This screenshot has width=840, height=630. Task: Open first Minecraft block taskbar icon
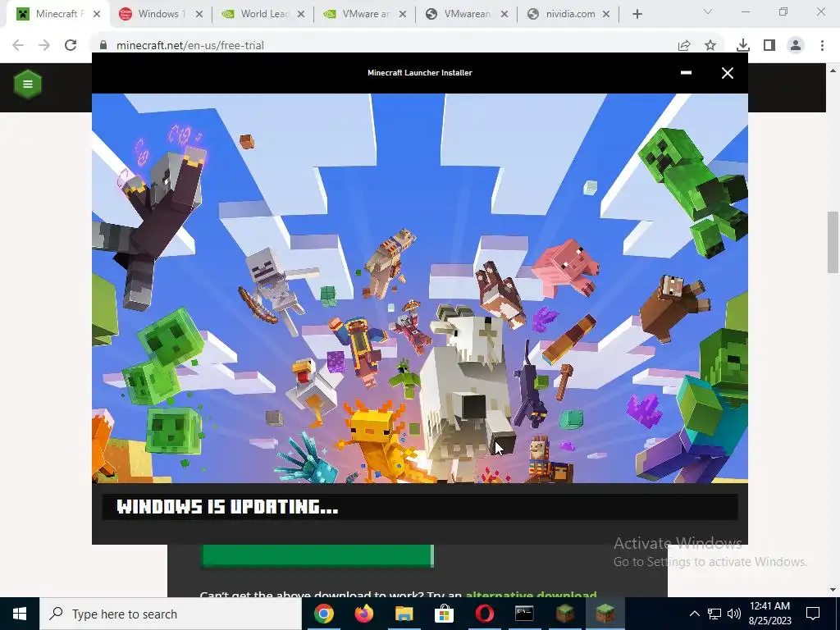pyautogui.click(x=564, y=614)
